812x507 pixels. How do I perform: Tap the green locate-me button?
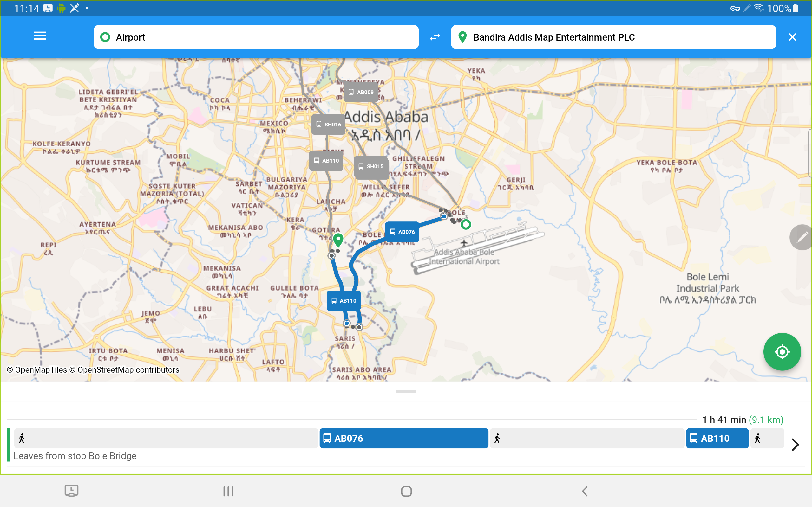tap(782, 352)
